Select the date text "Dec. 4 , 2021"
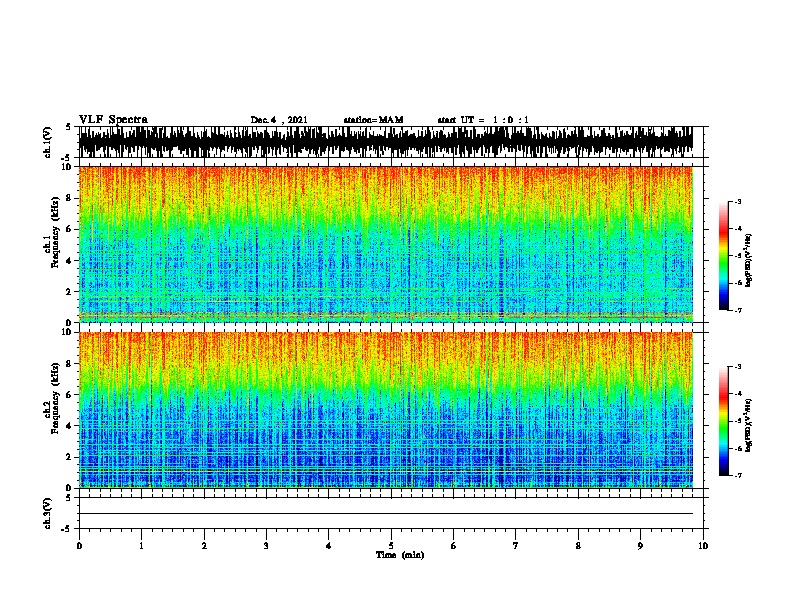 pyautogui.click(x=279, y=120)
